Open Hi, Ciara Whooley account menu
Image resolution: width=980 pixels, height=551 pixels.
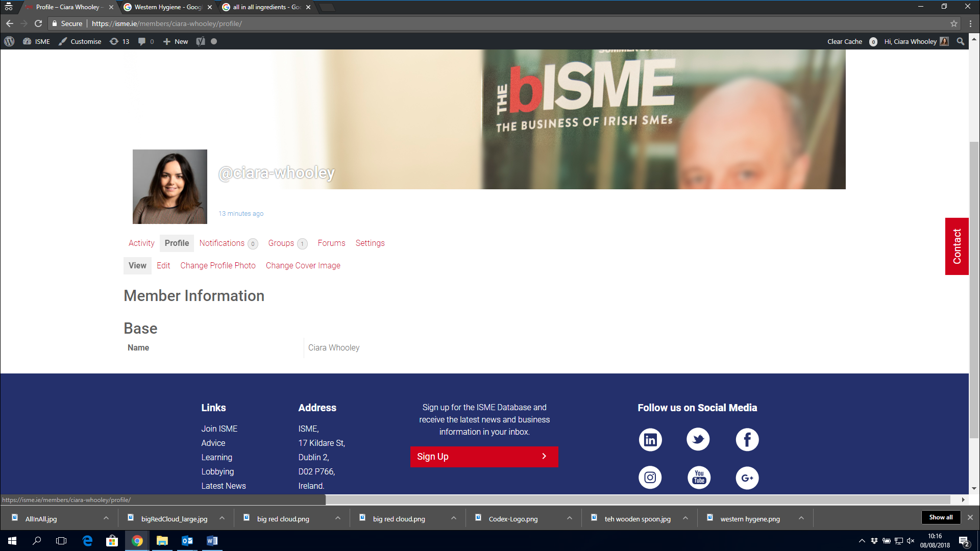(916, 41)
